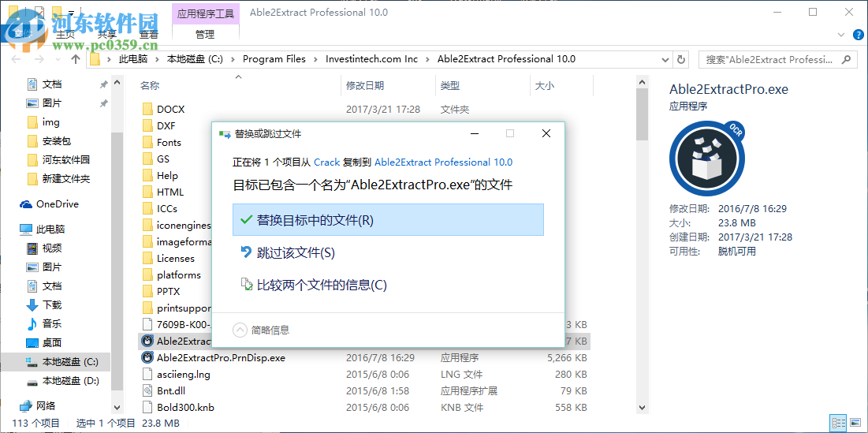Select Bnt.dll file icon
The image size is (868, 433).
tap(147, 391)
